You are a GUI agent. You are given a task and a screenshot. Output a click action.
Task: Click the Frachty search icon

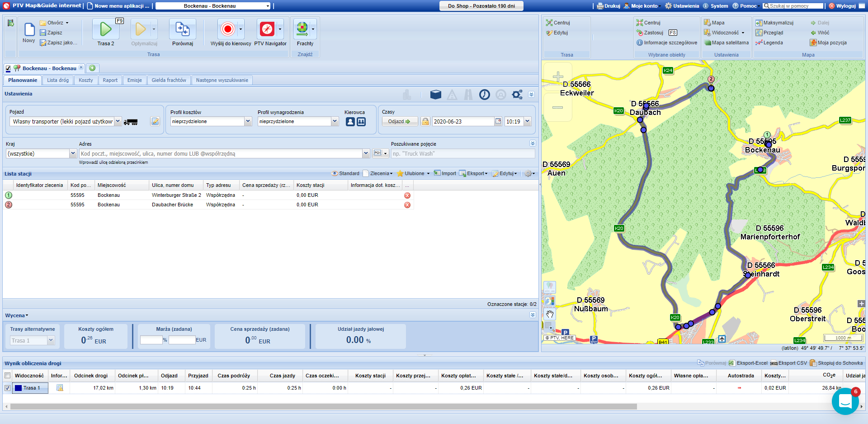(302, 29)
